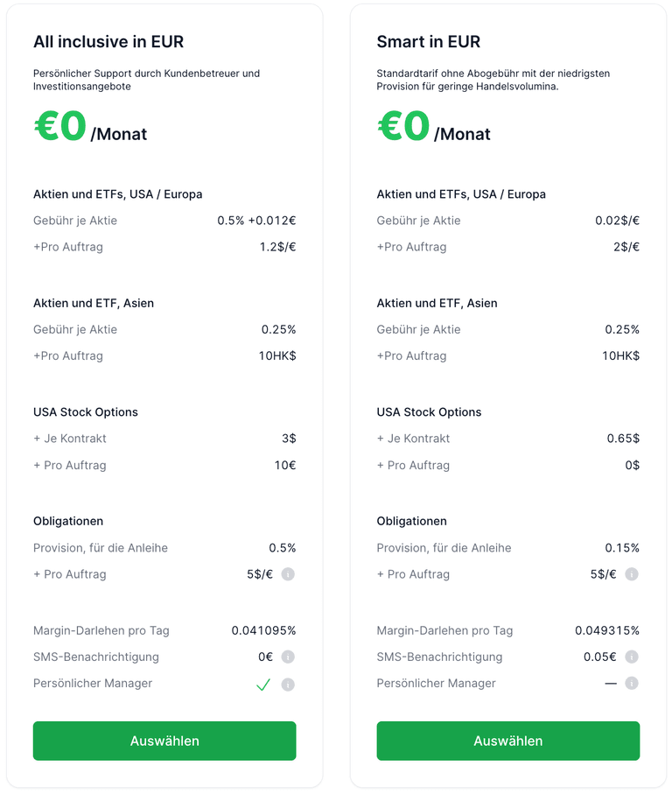Click info icon for All inclusive SMS-Benachrichtigung
This screenshot has width=672, height=794.
[288, 657]
